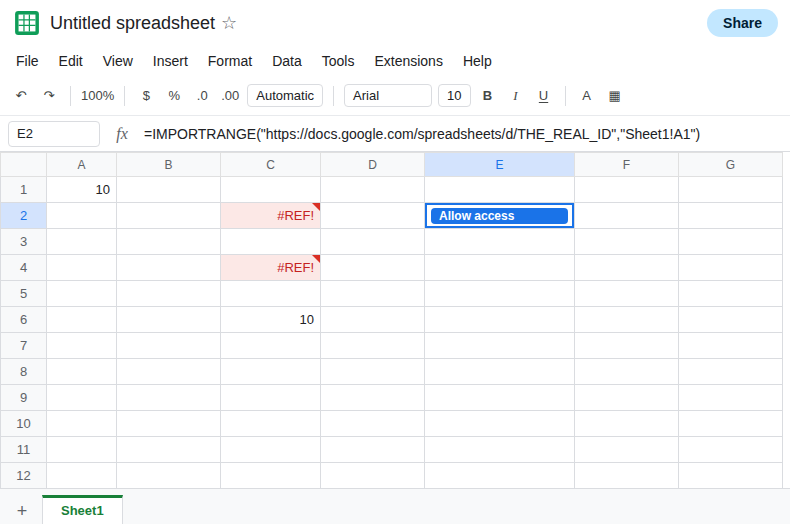Click the Google Sheets logo icon
This screenshot has height=524, width=790.
(x=27, y=23)
